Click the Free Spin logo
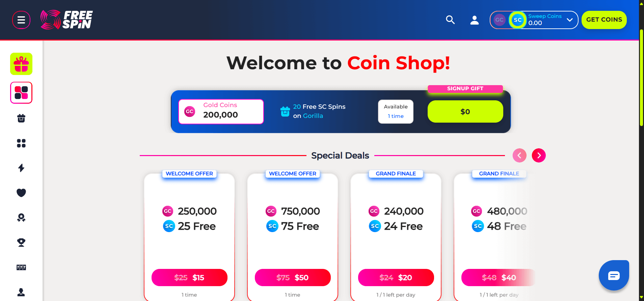644x301 pixels. pyautogui.click(x=66, y=20)
